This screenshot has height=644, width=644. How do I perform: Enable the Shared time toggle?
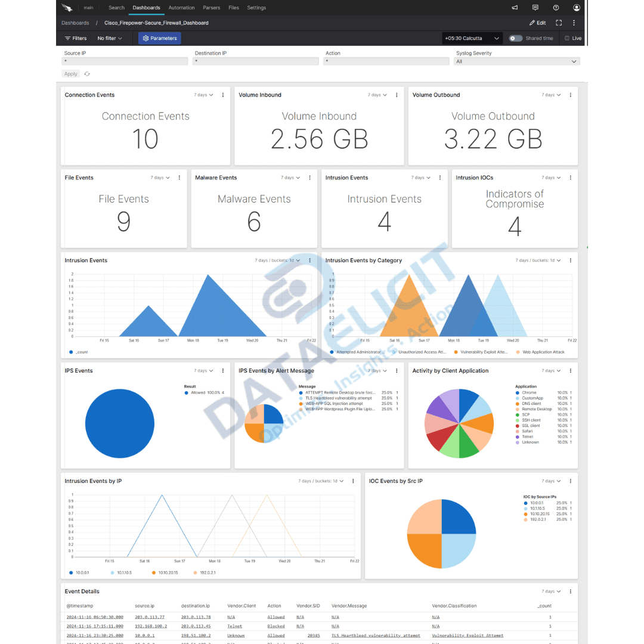(514, 38)
